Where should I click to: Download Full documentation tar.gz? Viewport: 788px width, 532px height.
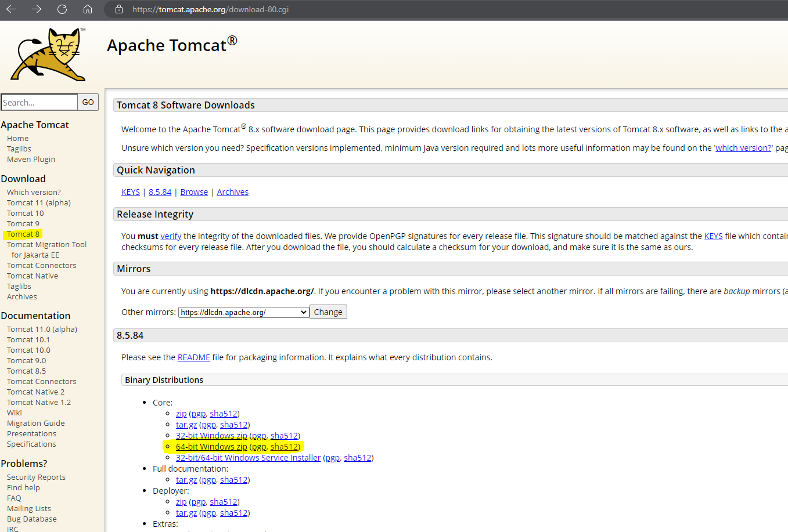point(186,480)
